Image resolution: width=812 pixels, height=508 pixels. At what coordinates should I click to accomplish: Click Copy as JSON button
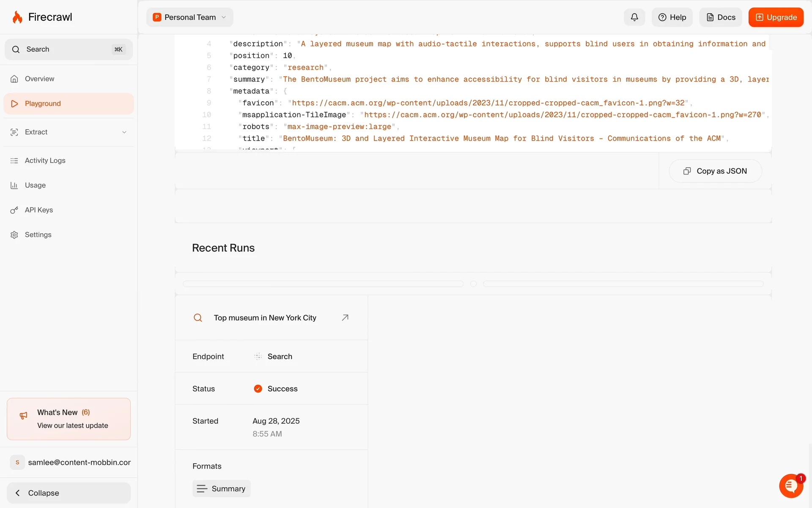click(x=715, y=171)
